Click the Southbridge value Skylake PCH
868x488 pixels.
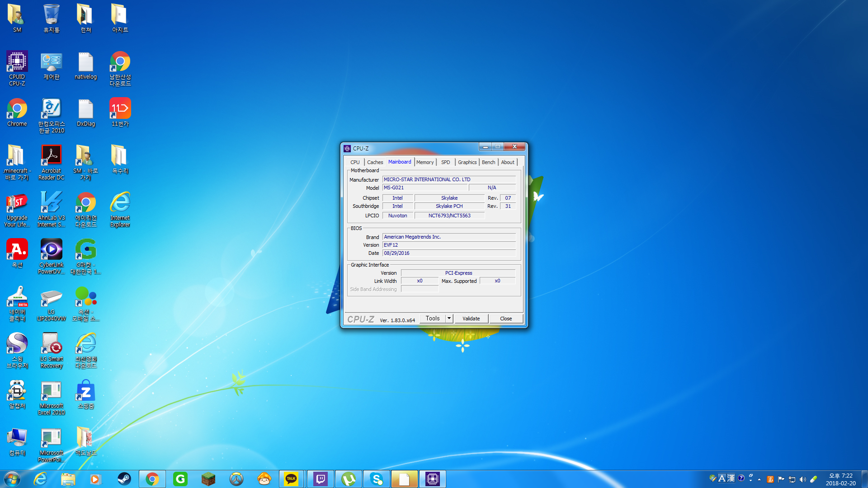click(x=449, y=206)
